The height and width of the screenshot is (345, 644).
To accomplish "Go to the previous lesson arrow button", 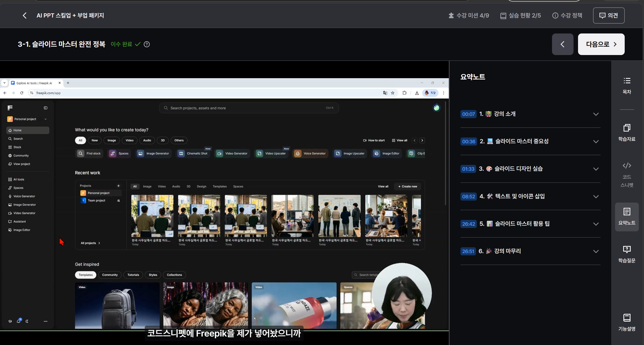I will point(563,44).
